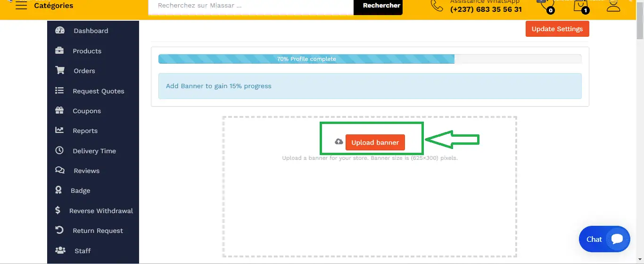Focus the Miassar search input field
The height and width of the screenshot is (264, 644).
point(251,6)
